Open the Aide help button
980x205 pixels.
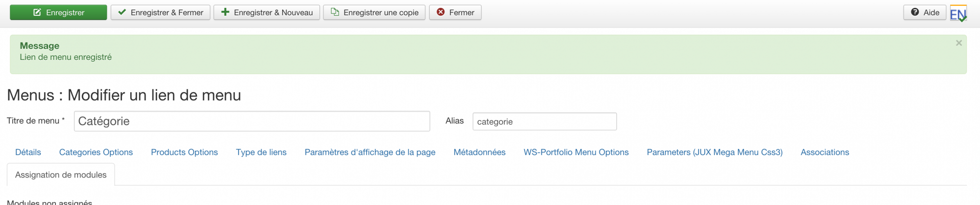[x=925, y=12]
